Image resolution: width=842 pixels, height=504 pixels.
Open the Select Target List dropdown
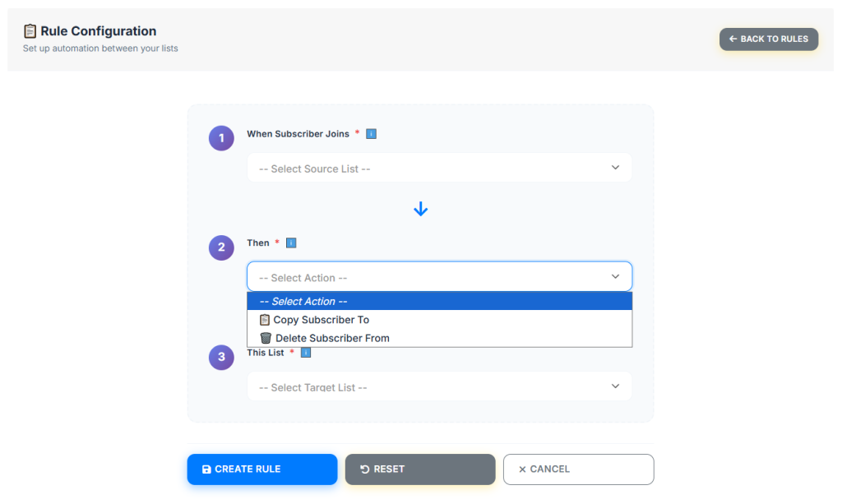point(439,386)
